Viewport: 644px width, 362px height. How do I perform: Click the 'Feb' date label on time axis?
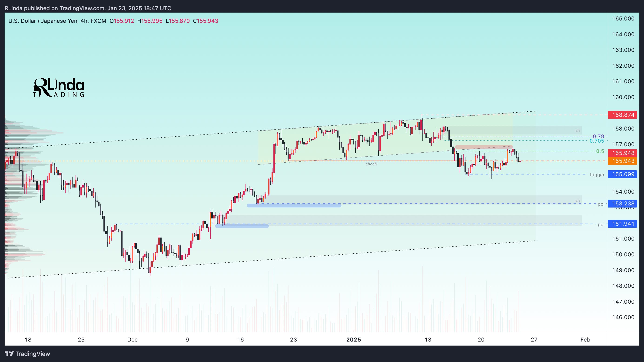[585, 339]
